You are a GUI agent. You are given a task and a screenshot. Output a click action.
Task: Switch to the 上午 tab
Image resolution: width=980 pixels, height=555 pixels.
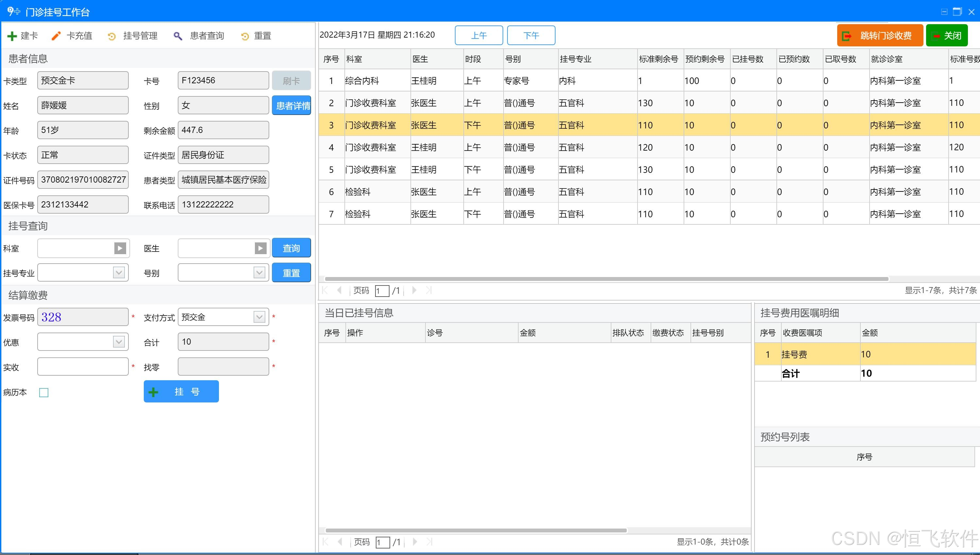tap(478, 36)
